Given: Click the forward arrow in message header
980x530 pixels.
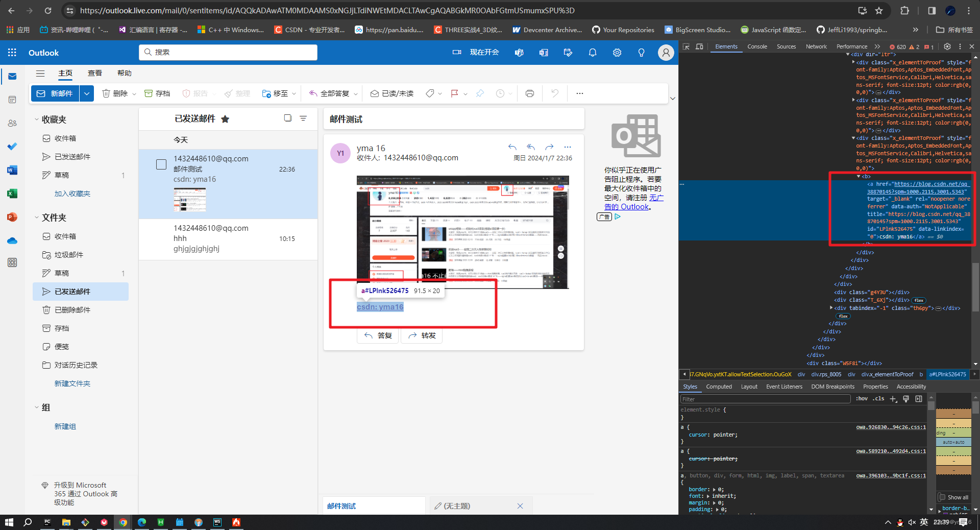Looking at the screenshot, I should [x=549, y=147].
